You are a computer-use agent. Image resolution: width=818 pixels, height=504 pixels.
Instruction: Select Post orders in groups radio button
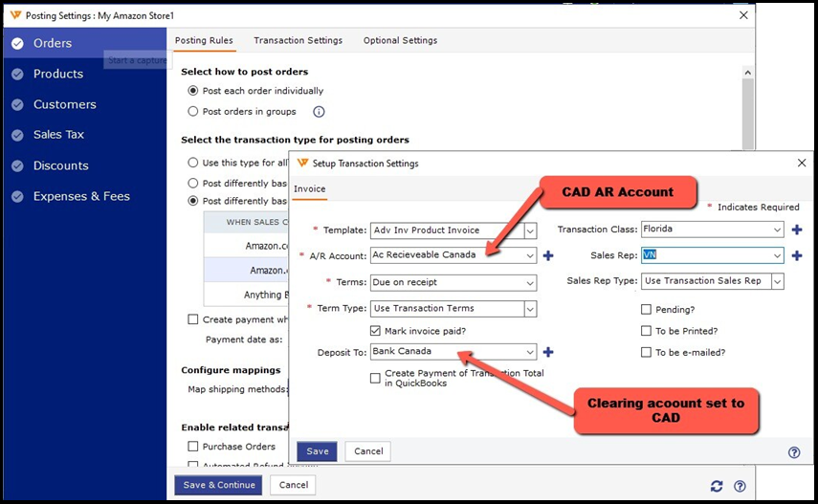193,112
